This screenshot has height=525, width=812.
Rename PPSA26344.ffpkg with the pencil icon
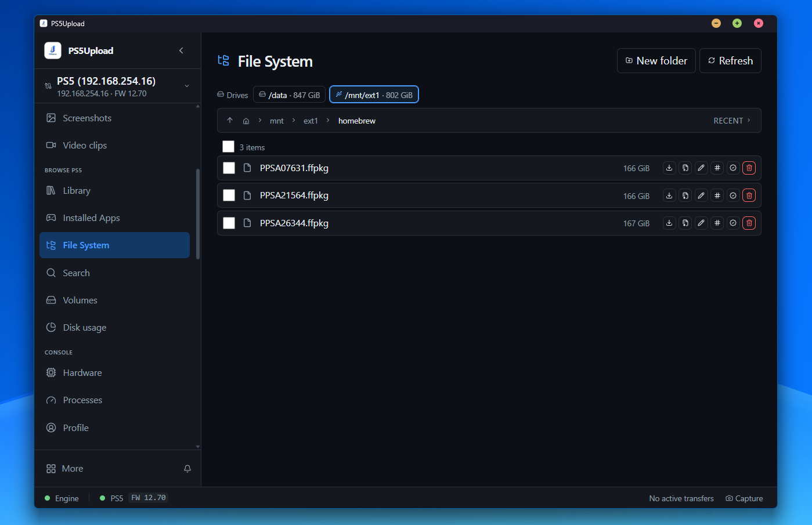pyautogui.click(x=701, y=223)
